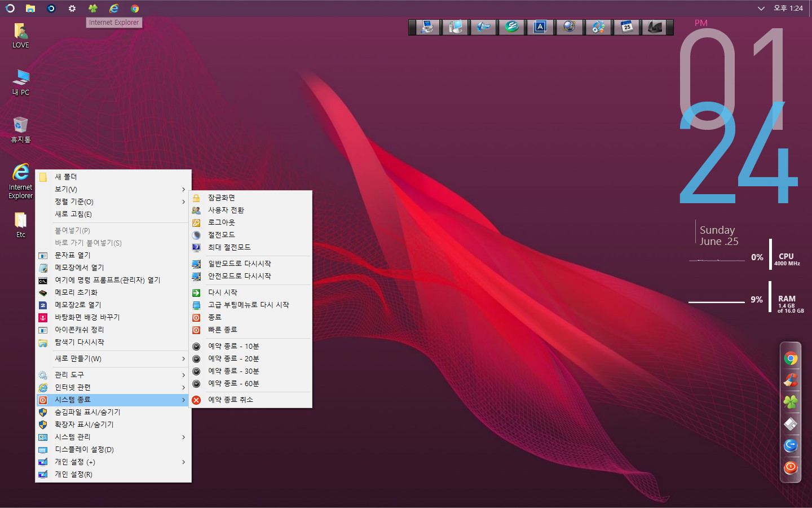Image resolution: width=812 pixels, height=508 pixels.
Task: Choose 문자표 열기 menu entry
Action: (x=113, y=255)
